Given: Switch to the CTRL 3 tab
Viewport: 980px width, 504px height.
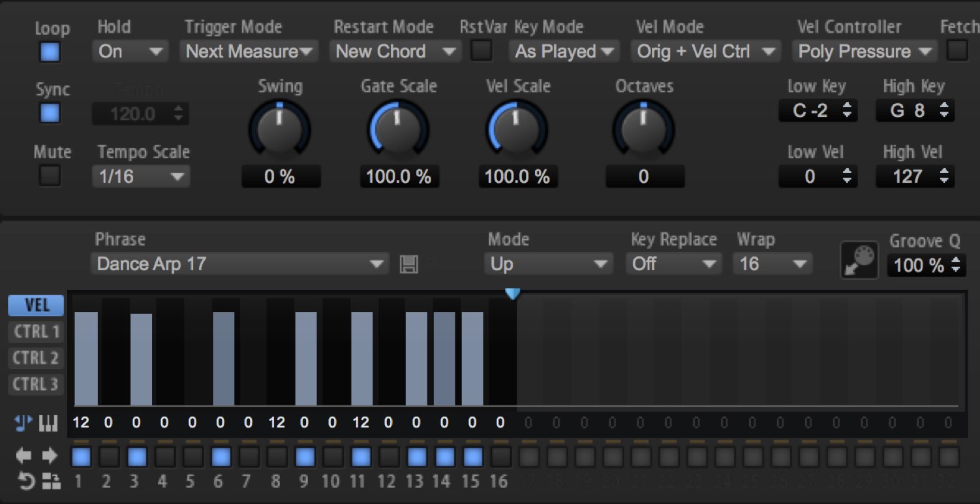Looking at the screenshot, I should point(37,384).
